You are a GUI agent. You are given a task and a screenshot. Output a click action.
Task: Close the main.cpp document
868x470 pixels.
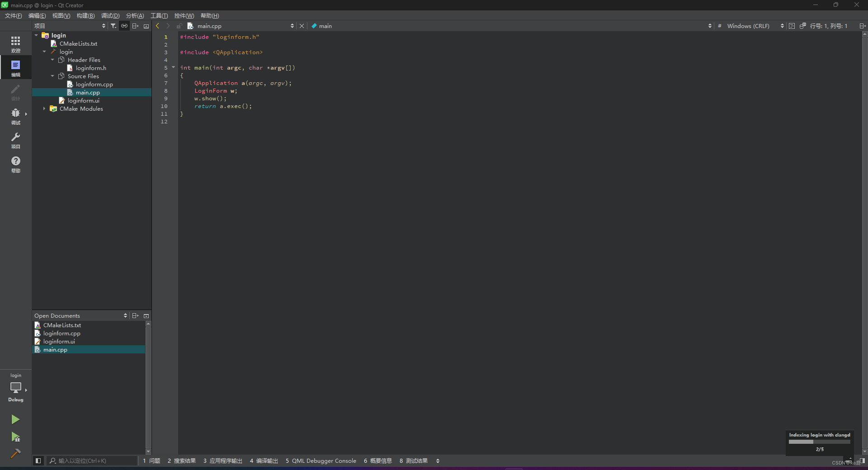pos(302,26)
